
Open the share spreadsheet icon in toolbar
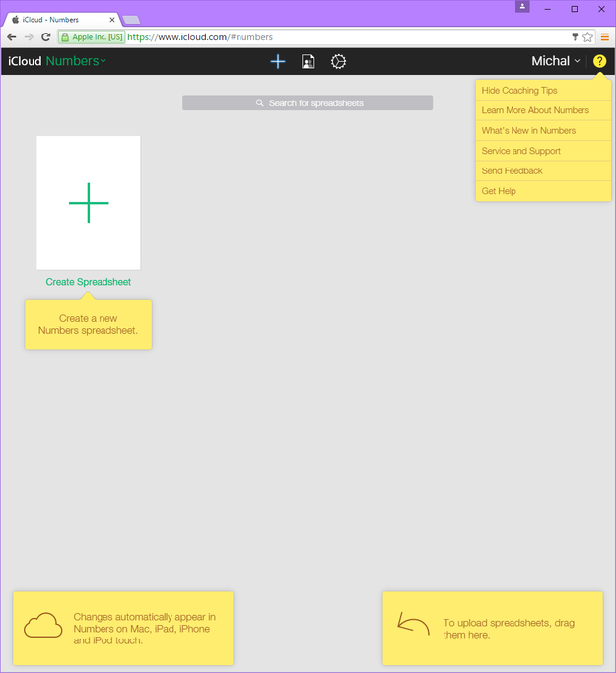pyautogui.click(x=308, y=61)
